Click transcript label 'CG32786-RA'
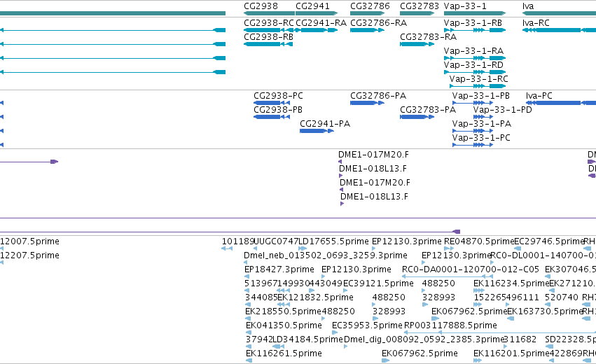 click(x=378, y=23)
